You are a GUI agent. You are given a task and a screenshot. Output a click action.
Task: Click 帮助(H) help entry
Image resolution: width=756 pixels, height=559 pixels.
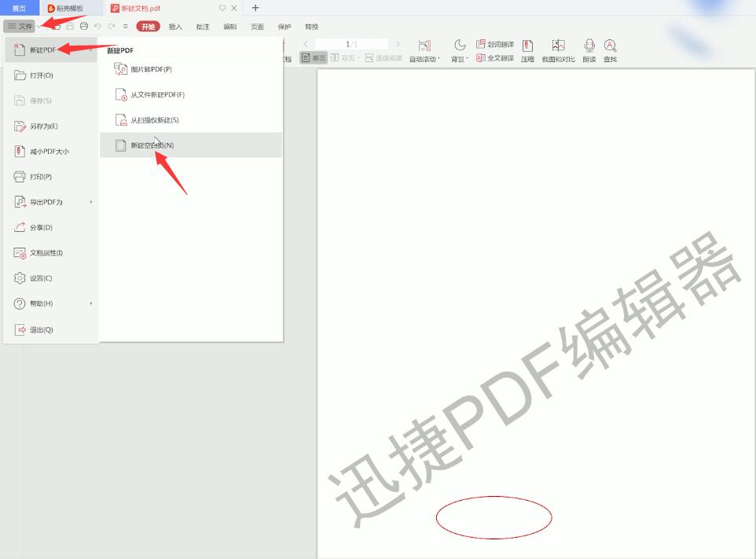(x=50, y=303)
